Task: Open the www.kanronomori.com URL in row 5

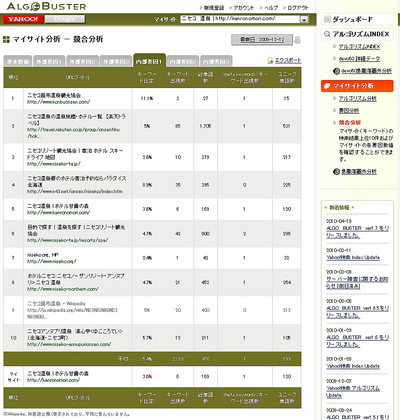Action: [58, 213]
